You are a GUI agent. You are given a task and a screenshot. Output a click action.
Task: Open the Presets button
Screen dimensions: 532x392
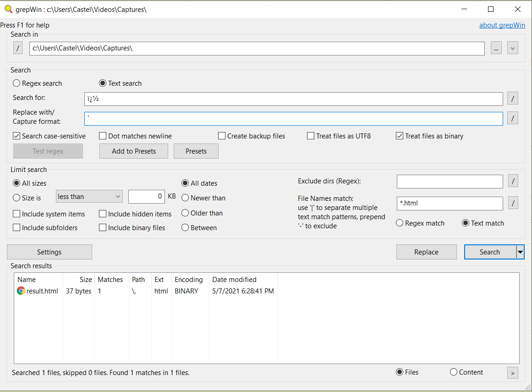click(x=196, y=151)
